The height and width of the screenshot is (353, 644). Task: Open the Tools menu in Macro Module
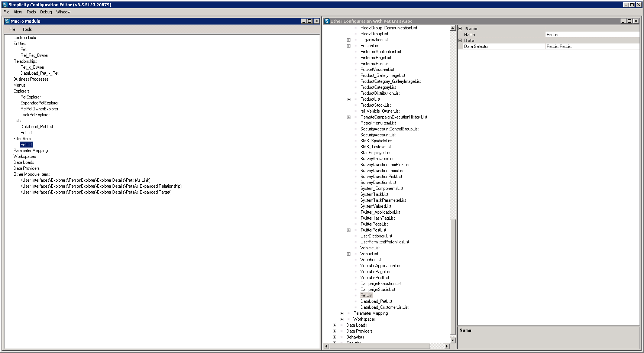pos(27,29)
